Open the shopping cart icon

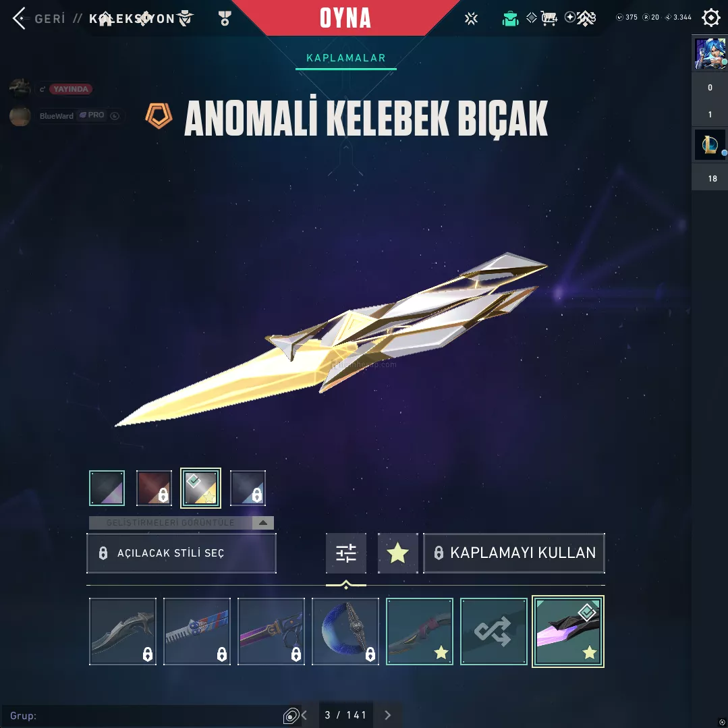[x=549, y=19]
